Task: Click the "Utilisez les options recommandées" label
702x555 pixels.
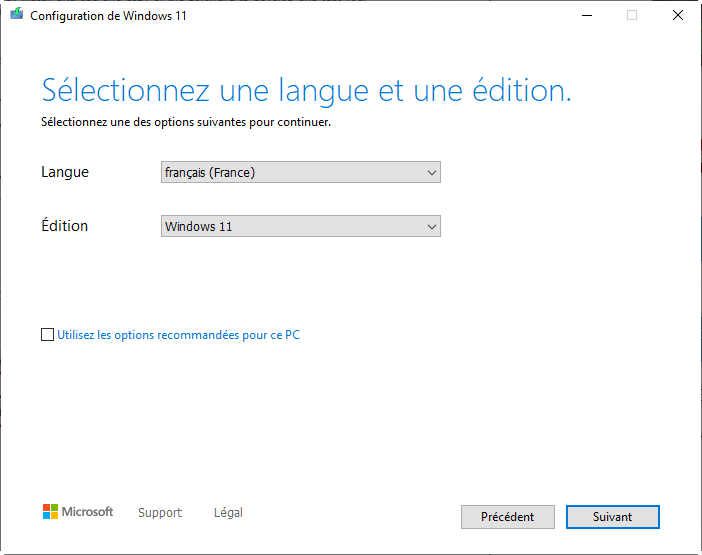Action: click(x=178, y=335)
